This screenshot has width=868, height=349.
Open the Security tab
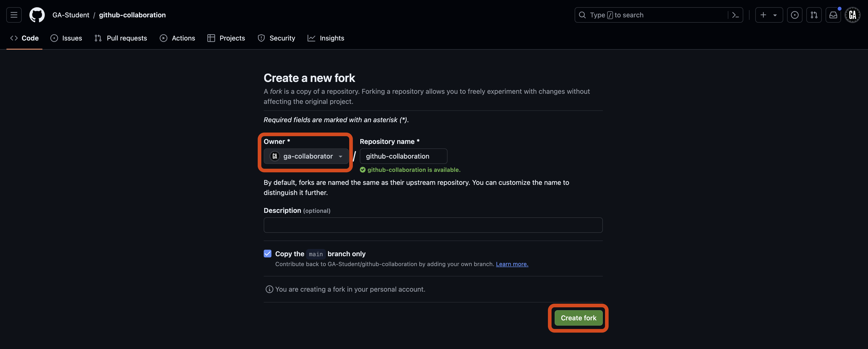click(282, 38)
